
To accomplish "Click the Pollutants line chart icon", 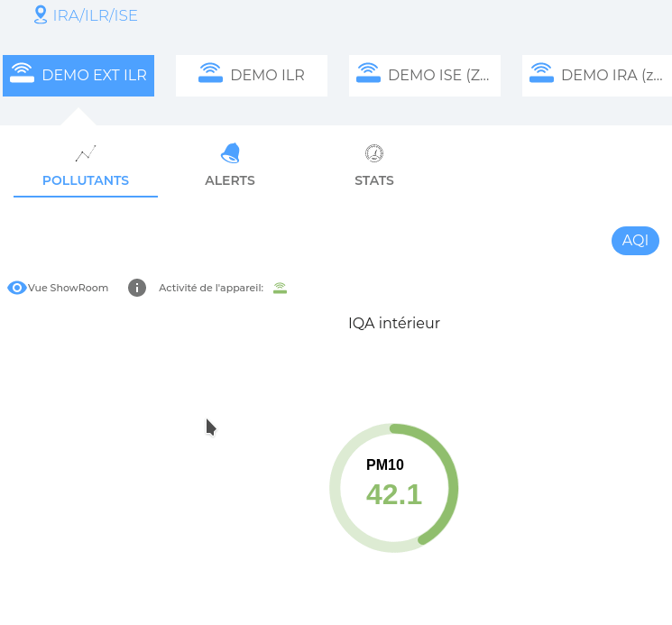I will pos(86,153).
